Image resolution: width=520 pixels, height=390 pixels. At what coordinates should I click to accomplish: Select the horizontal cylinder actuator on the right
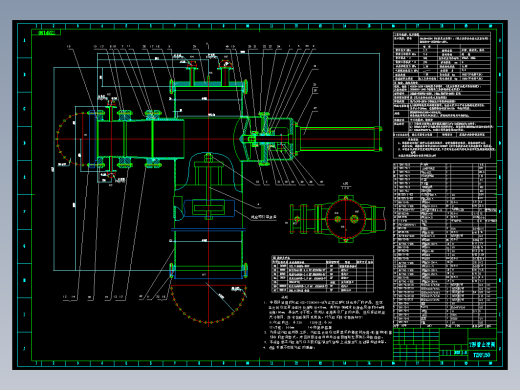click(x=340, y=139)
